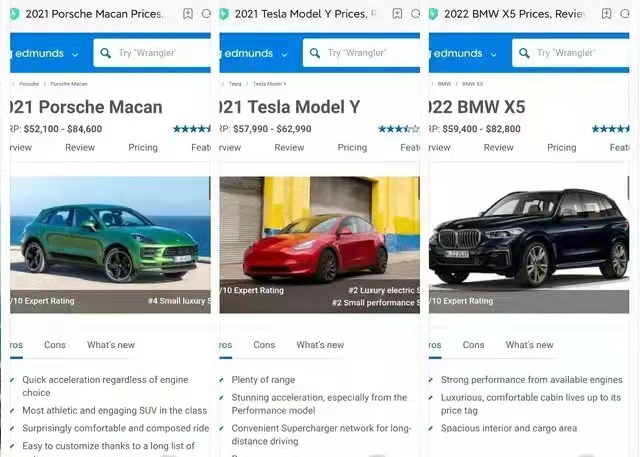Click bookmark icon in Tesla Model Y tab
This screenshot has height=457, width=640.
[397, 14]
